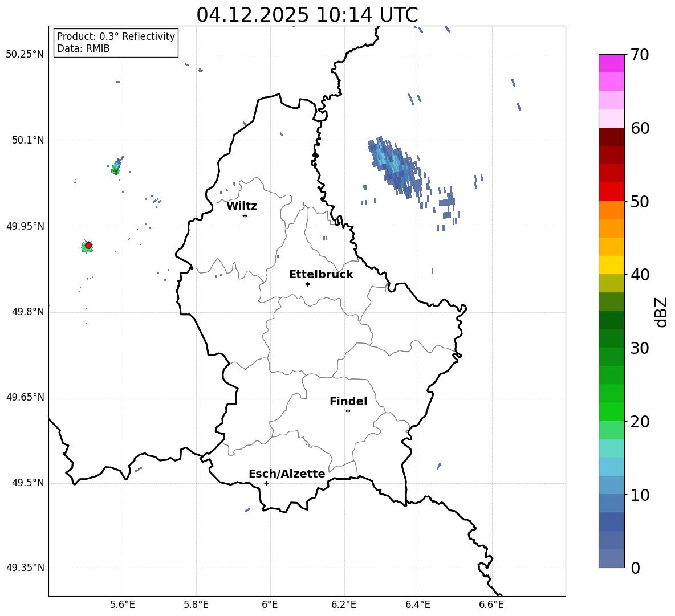The width and height of the screenshot is (675, 616).
Task: Click the 'Data: RMIB' text
Action: click(83, 48)
